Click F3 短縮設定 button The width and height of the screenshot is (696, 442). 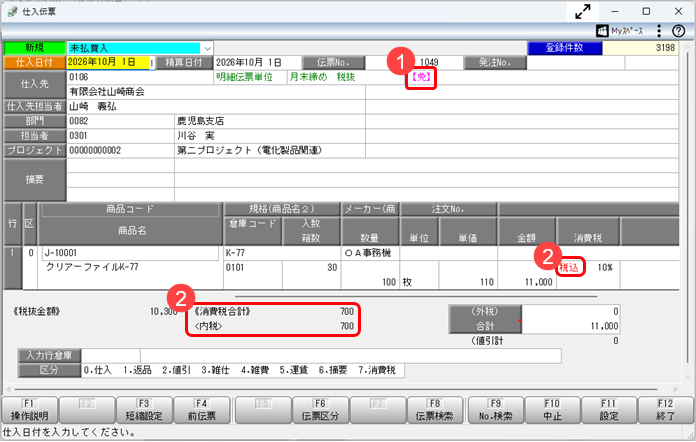point(144,410)
